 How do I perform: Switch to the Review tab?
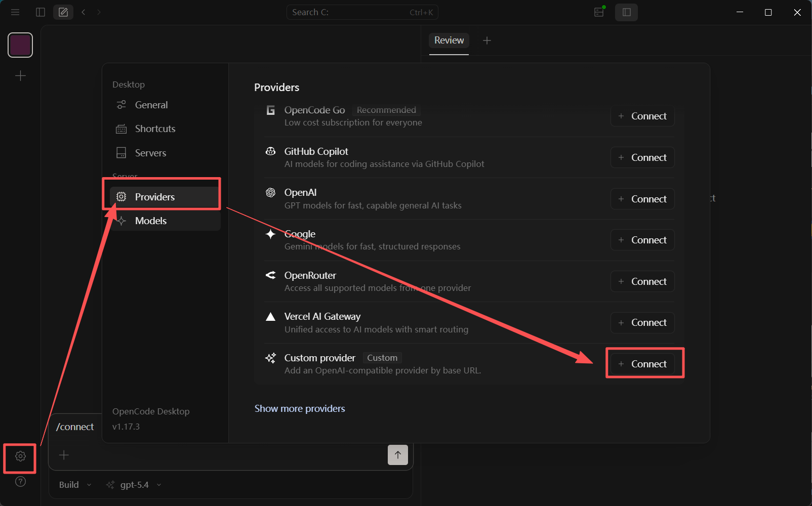pos(449,40)
